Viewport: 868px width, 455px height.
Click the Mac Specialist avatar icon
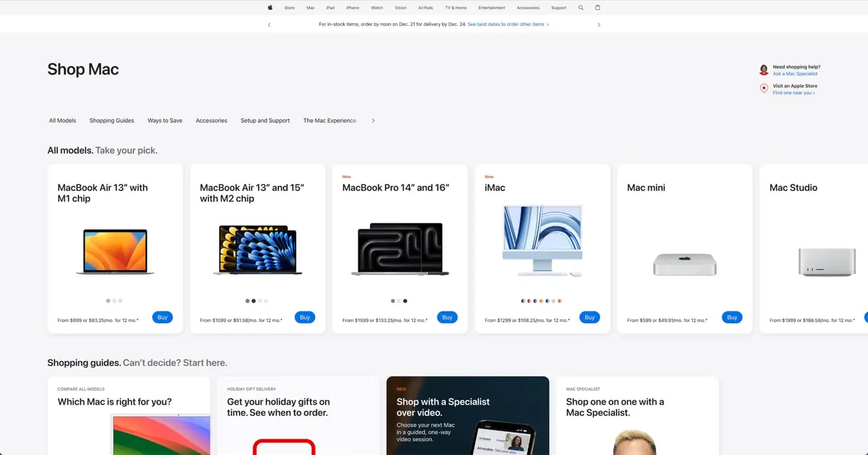(x=764, y=70)
